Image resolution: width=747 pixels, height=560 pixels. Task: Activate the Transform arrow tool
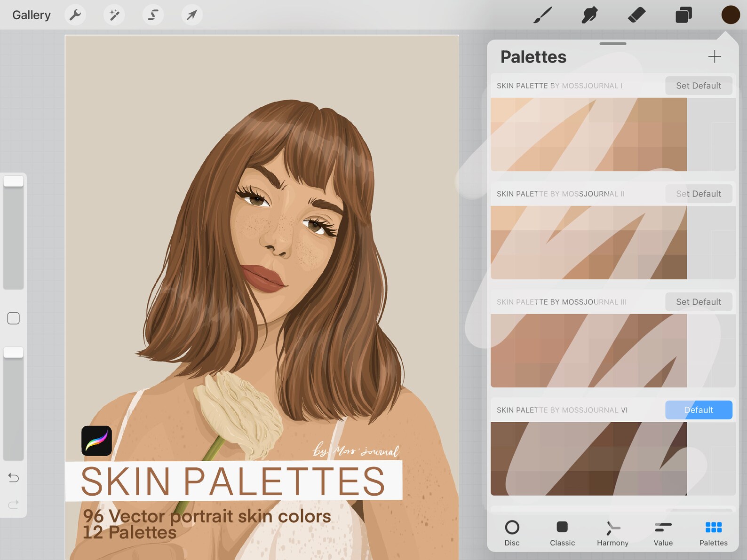pyautogui.click(x=192, y=15)
